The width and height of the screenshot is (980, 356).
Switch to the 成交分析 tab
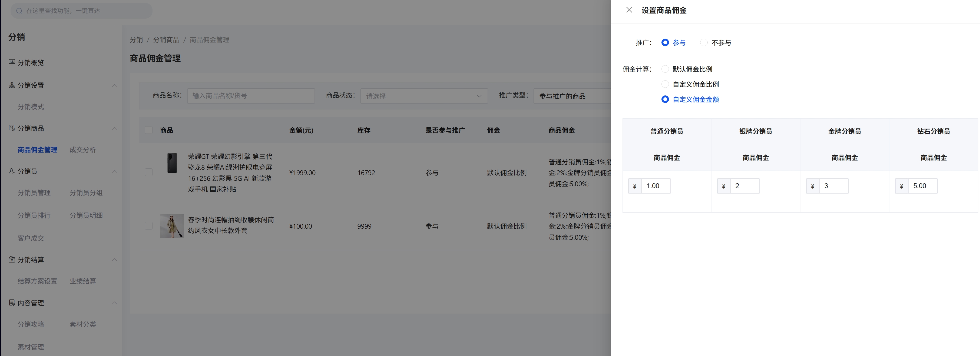82,149
